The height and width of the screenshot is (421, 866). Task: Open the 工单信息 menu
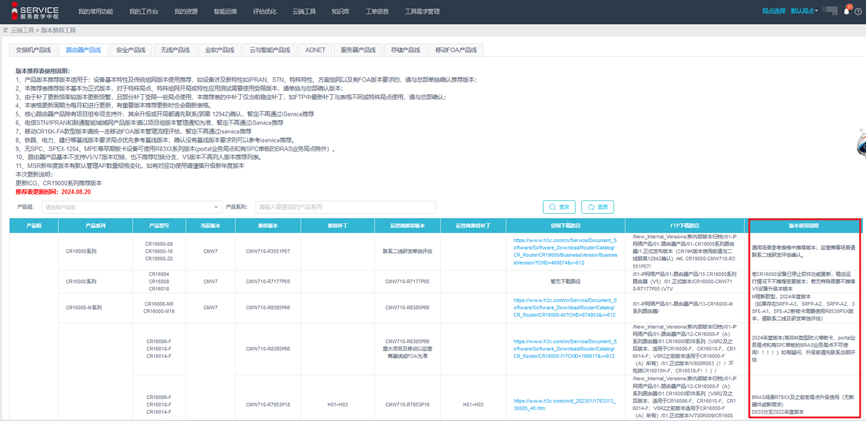[377, 11]
